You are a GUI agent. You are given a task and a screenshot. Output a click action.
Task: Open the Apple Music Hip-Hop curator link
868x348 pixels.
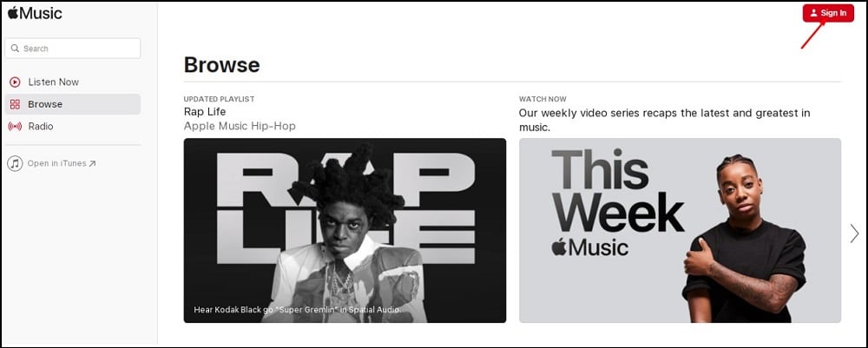tap(240, 126)
